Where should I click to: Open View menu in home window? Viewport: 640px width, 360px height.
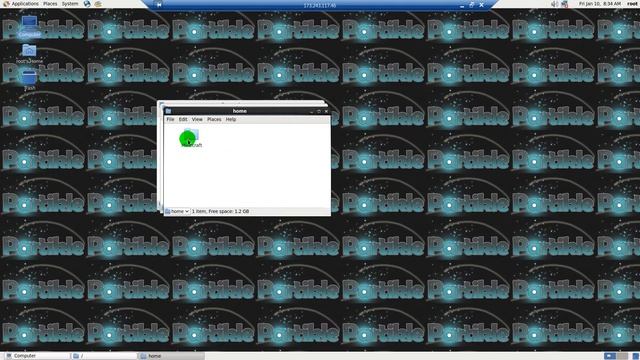197,120
